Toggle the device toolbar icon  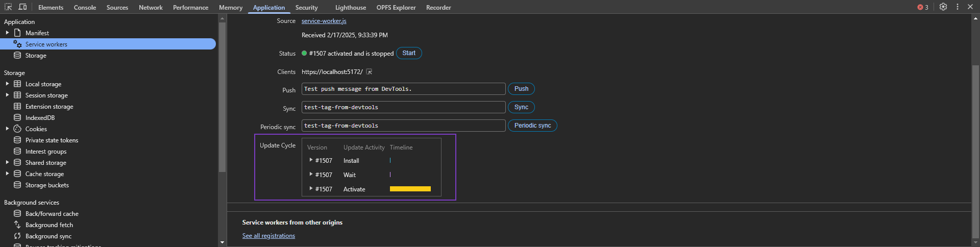tap(22, 7)
